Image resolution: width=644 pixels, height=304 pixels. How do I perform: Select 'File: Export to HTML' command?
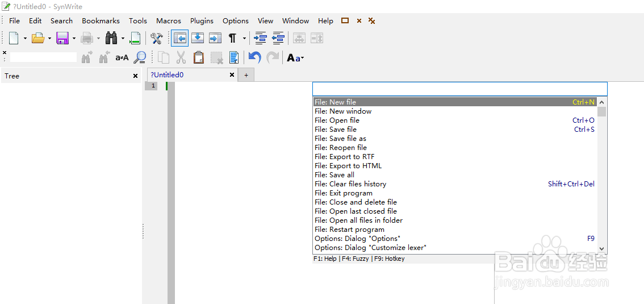click(x=455, y=165)
